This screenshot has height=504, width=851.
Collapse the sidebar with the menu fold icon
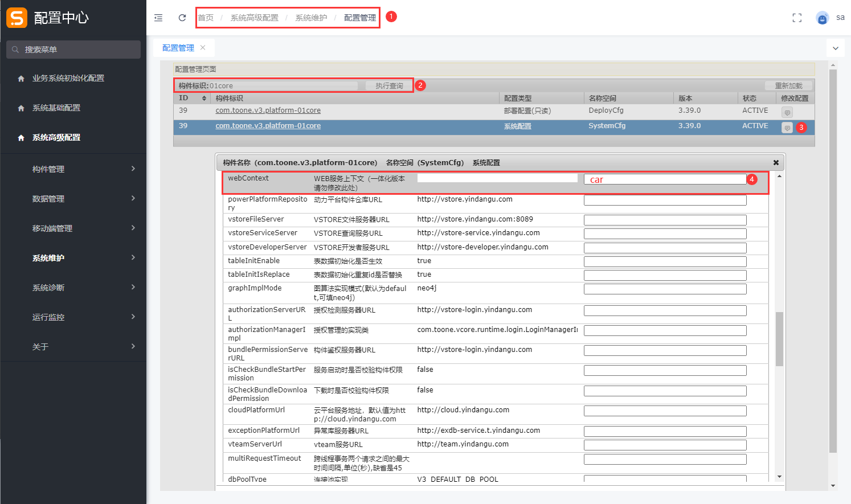pos(158,18)
